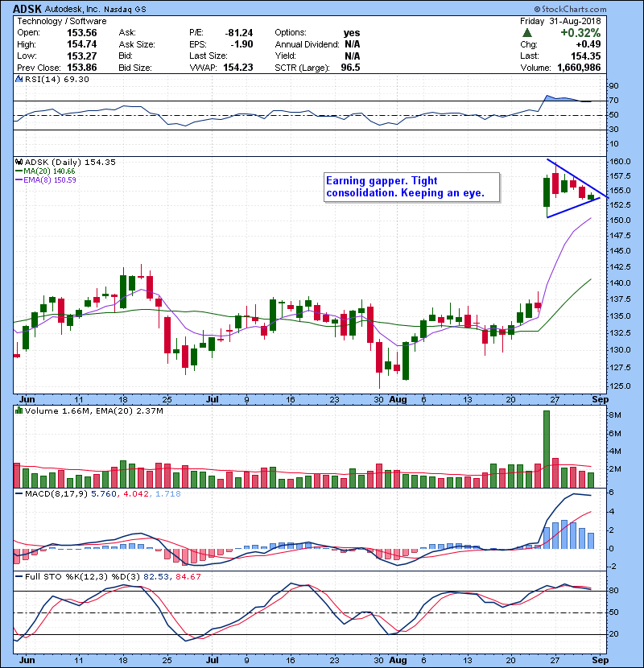
Task: Click the 160.0 price axis label
Action: [x=620, y=162]
